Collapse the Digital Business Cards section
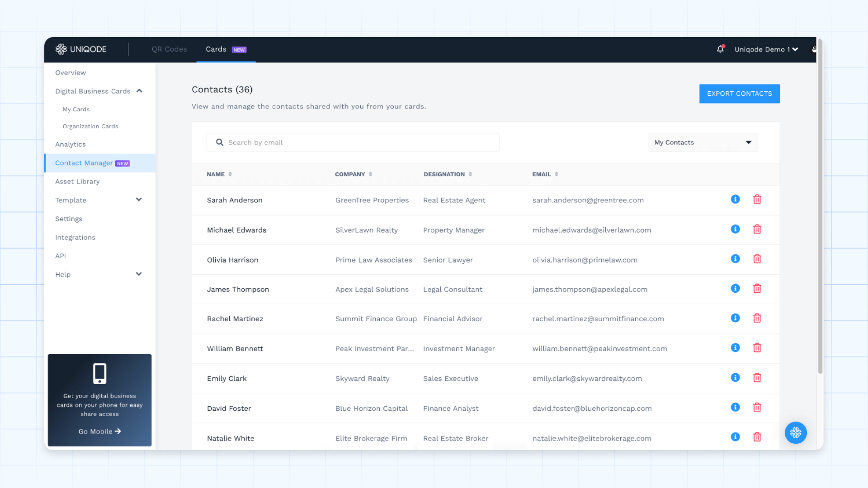Viewport: 868px width, 488px height. pyautogui.click(x=139, y=91)
